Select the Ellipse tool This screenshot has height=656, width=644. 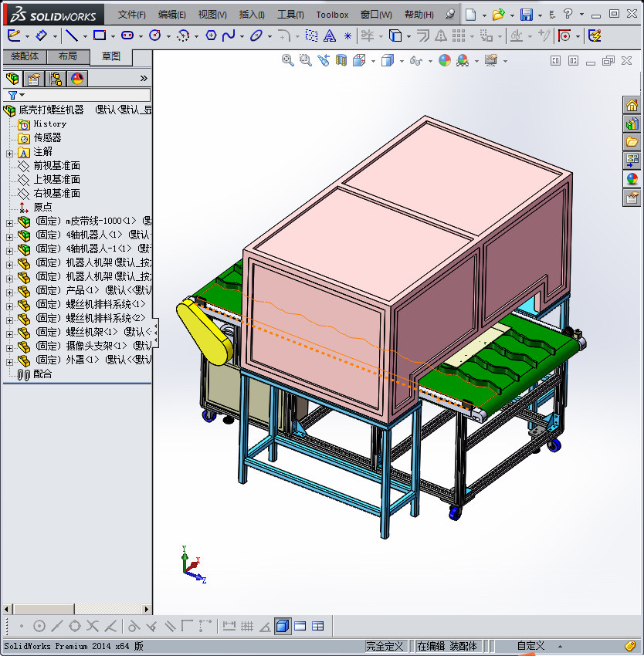coord(256,36)
